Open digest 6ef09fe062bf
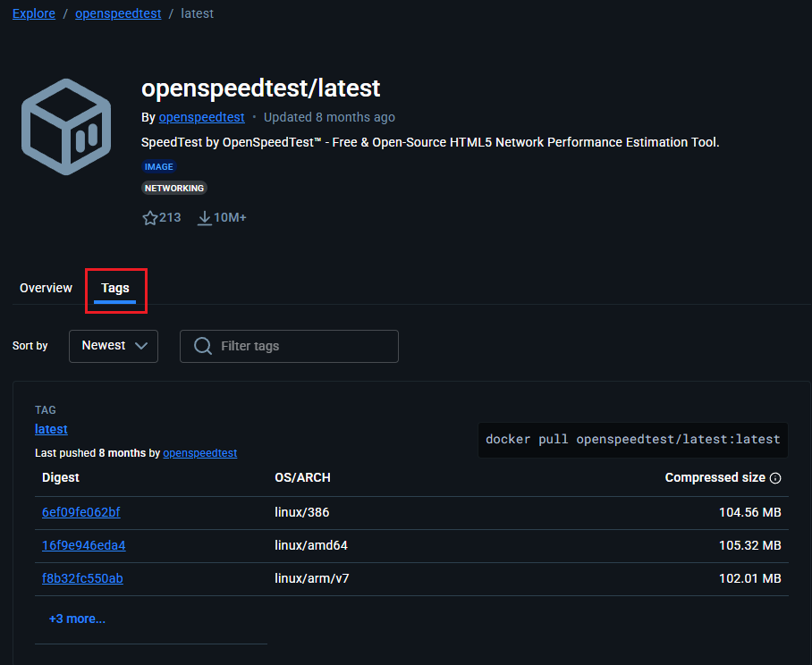Viewport: 812px width, 665px height. click(80, 512)
